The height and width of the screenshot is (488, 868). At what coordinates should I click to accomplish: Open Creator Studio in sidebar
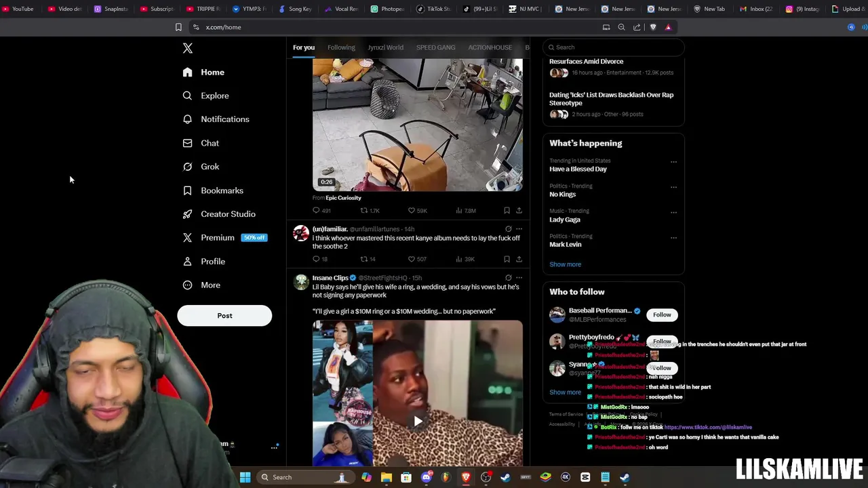coord(219,214)
